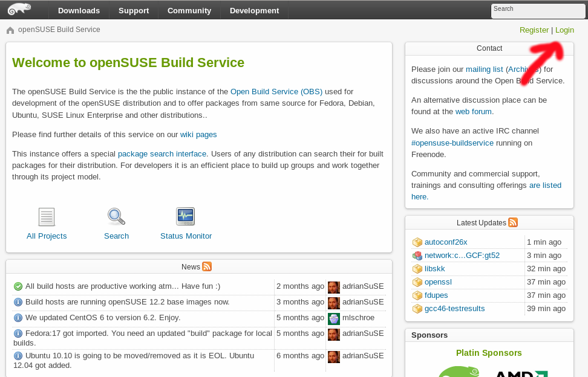This screenshot has height=377, width=588.
Task: Click the blue info icon on the CentOS news item
Action: [x=17, y=317]
